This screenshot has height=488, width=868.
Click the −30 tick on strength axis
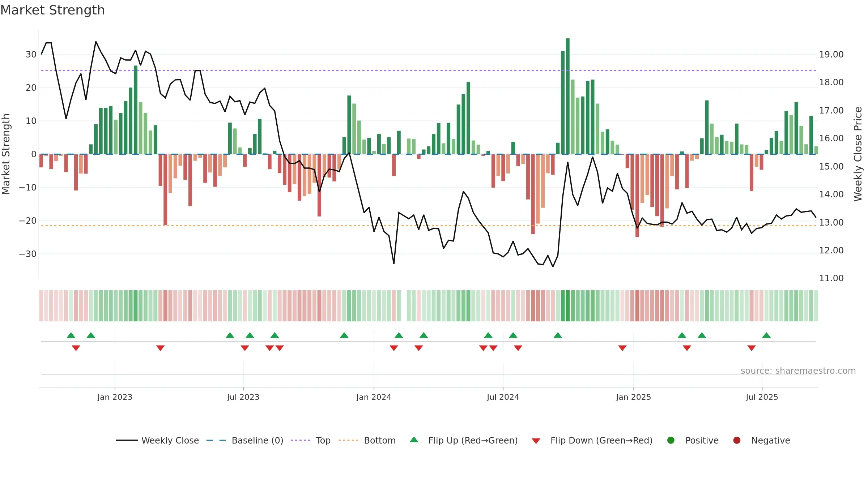tap(28, 254)
